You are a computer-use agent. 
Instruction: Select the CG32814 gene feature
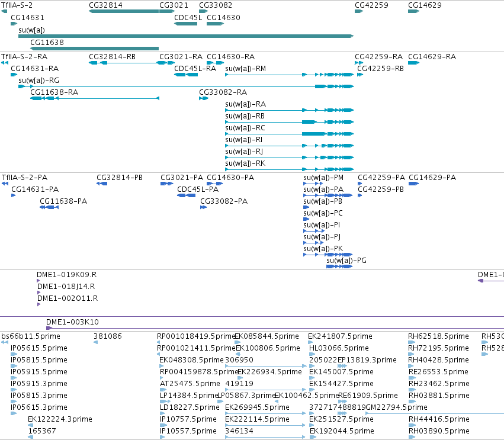pos(124,12)
